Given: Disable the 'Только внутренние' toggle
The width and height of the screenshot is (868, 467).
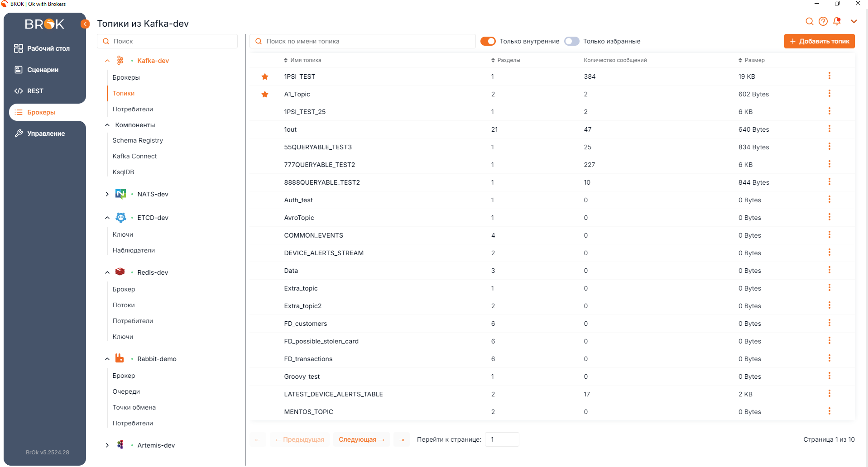Looking at the screenshot, I should 488,41.
